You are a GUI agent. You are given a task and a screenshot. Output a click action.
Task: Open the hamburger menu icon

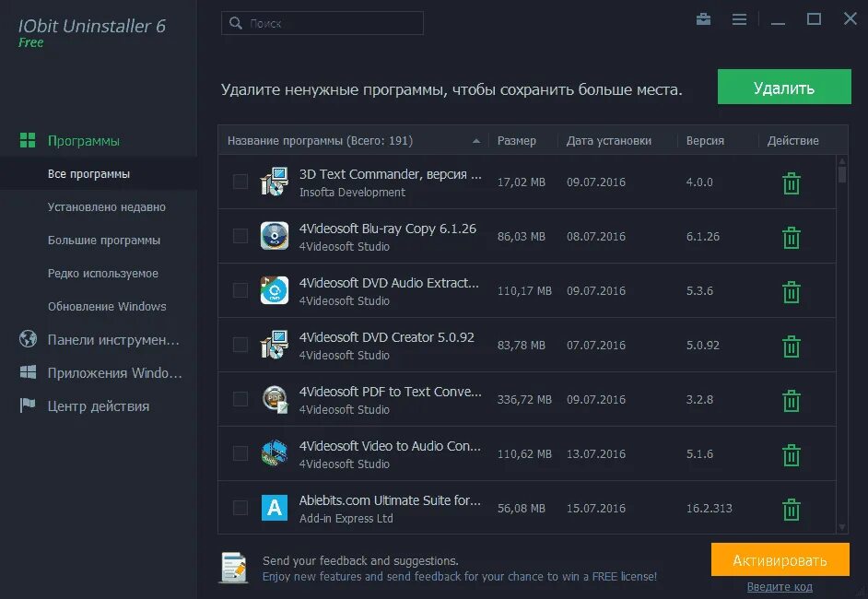coord(739,19)
